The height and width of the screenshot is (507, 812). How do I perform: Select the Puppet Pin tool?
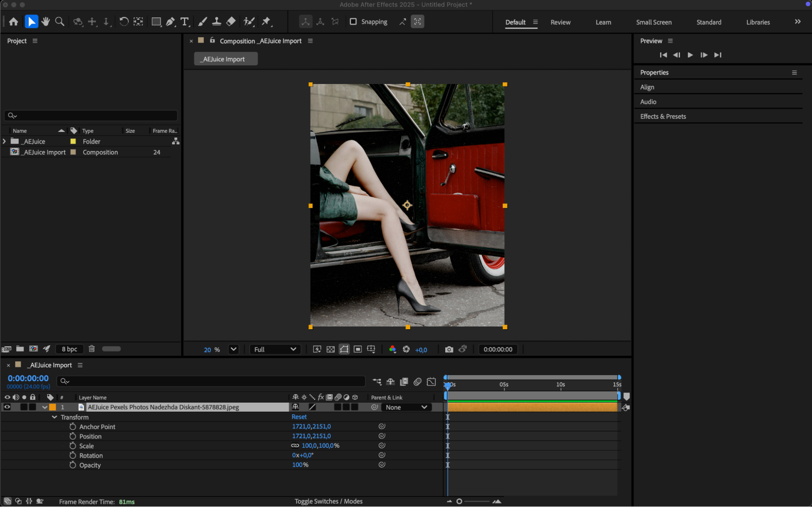click(x=266, y=22)
